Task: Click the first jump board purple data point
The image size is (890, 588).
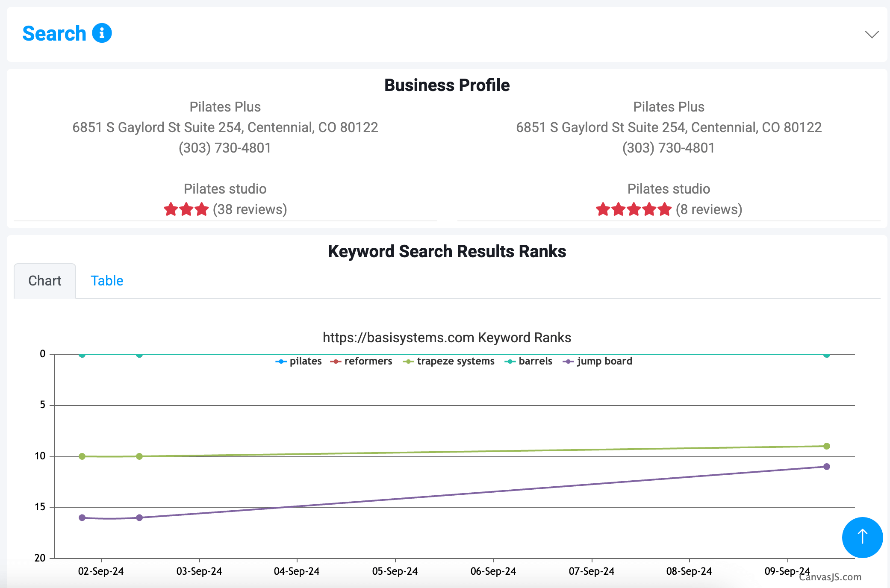Action: 82,517
